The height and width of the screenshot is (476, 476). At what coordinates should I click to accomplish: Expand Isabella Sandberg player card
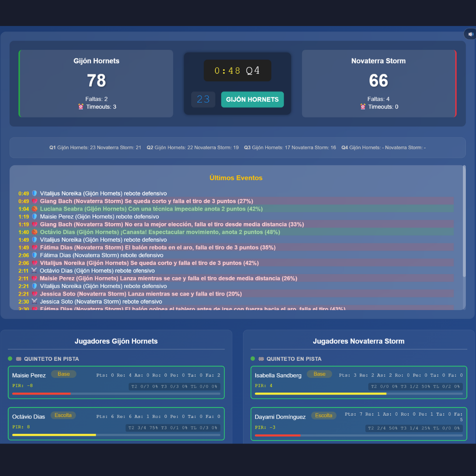358,382
